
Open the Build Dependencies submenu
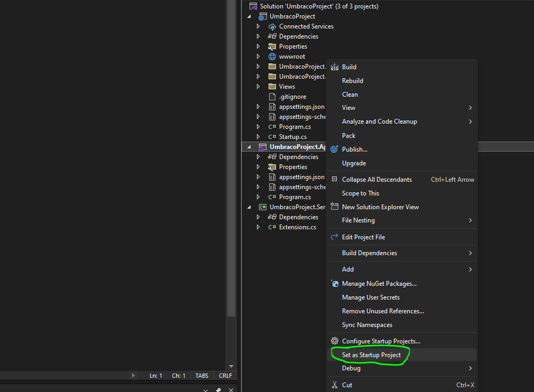coord(401,253)
